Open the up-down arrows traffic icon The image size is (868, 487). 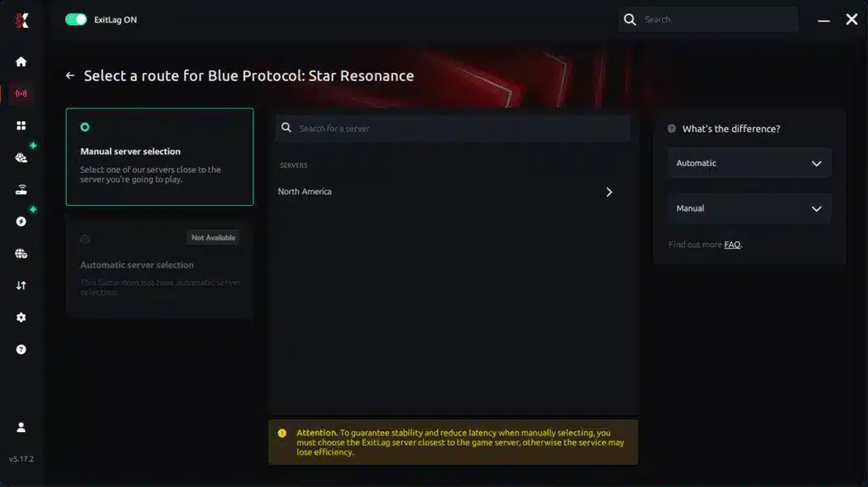(x=21, y=285)
